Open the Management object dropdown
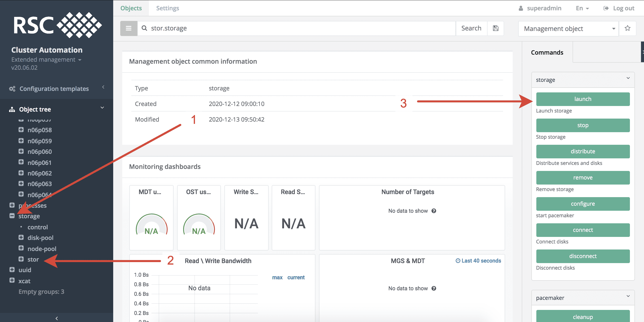This screenshot has width=644, height=322. [x=568, y=29]
